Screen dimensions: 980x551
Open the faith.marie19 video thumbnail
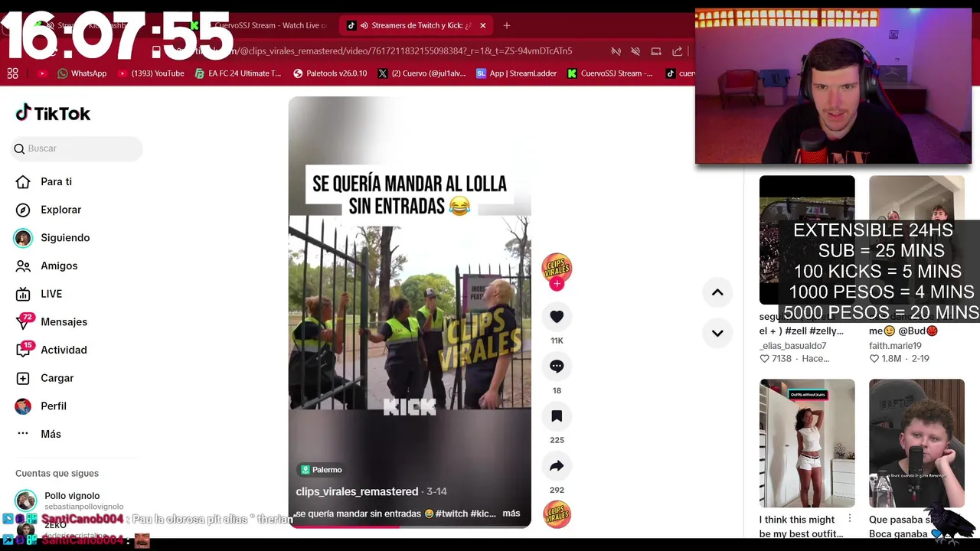coord(916,240)
